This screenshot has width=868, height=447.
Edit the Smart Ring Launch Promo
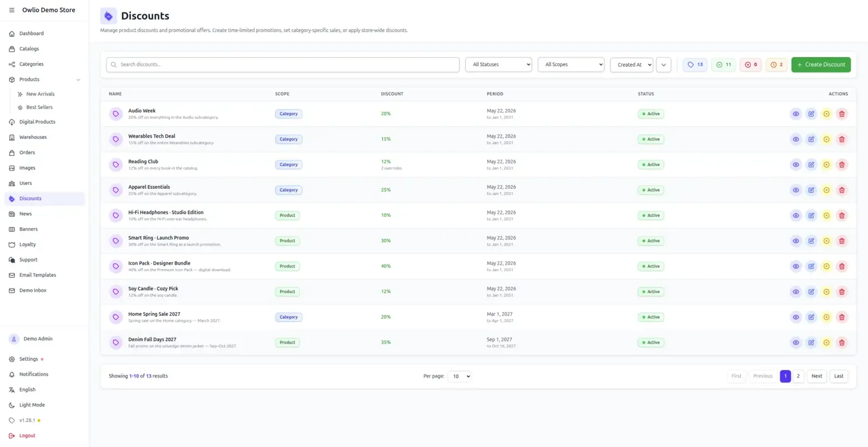(x=811, y=241)
